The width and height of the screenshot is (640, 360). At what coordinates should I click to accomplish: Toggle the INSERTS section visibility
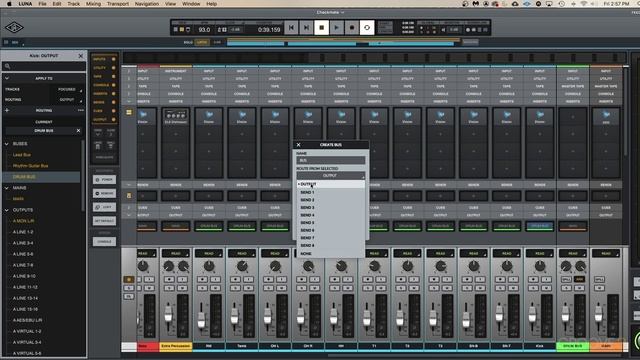(104, 93)
